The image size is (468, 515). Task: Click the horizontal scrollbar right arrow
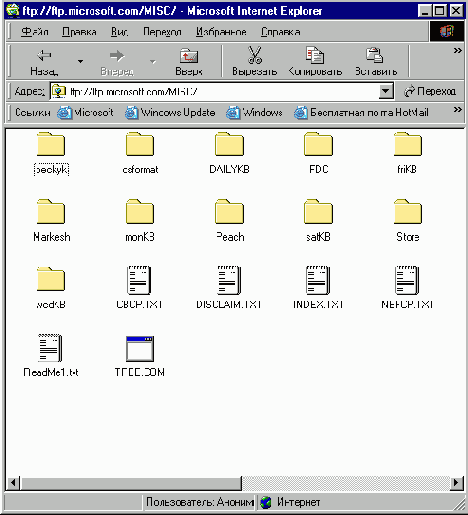tap(456, 482)
